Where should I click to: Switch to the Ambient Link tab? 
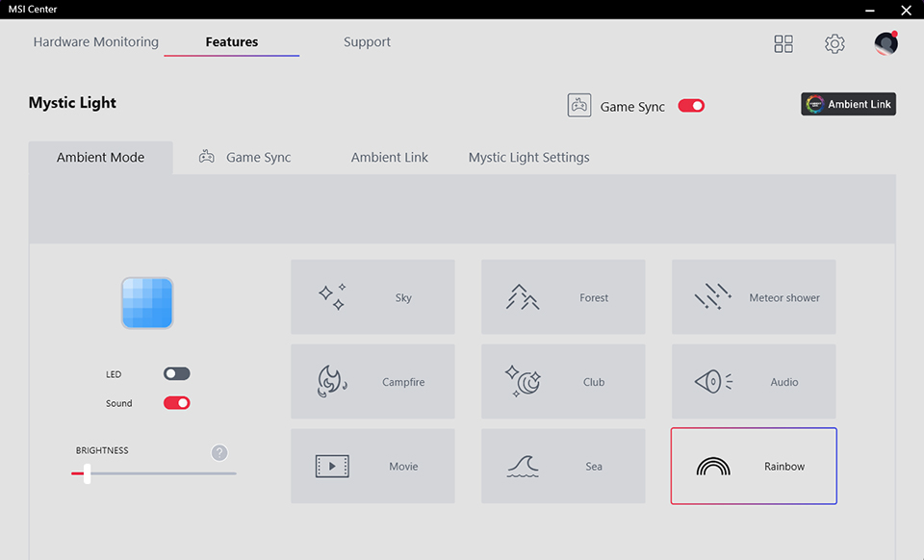[x=390, y=157]
